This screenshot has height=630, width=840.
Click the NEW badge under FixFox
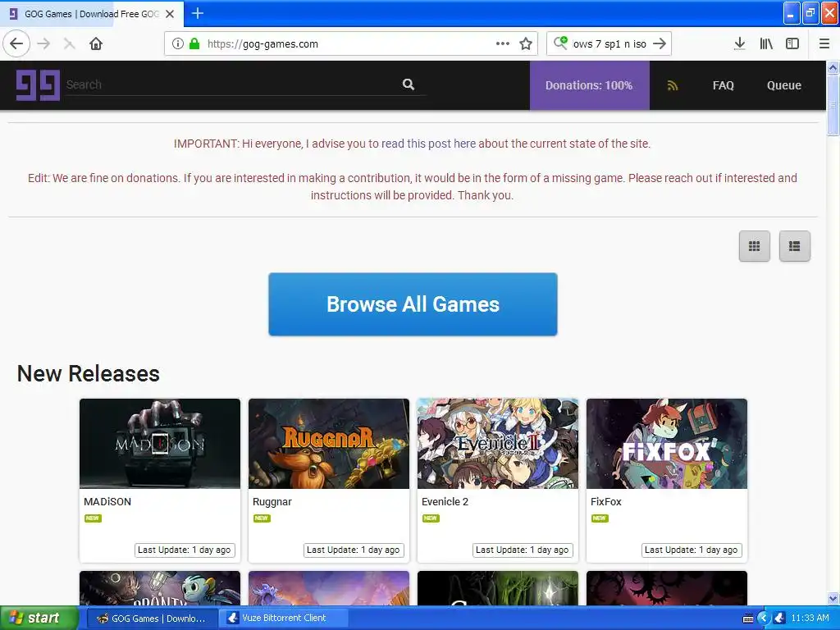(x=600, y=518)
